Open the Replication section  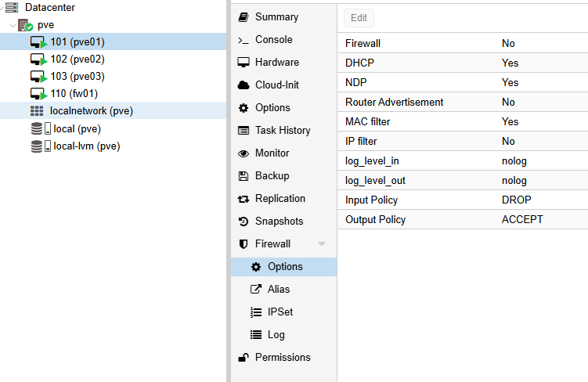pyautogui.click(x=284, y=199)
